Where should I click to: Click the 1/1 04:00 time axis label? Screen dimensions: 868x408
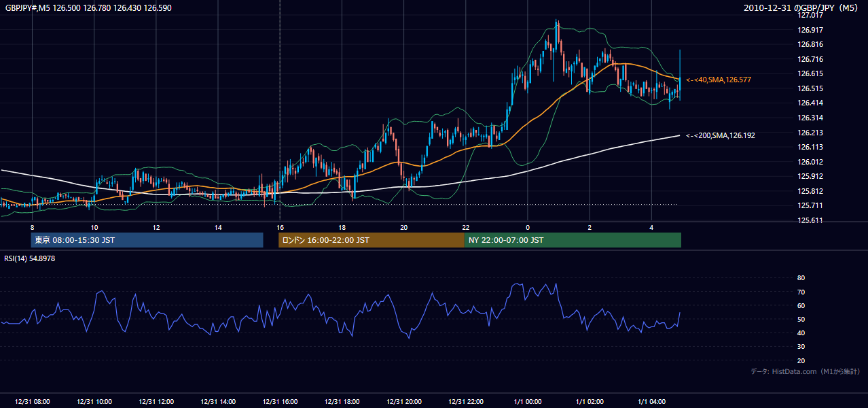[x=651, y=401]
